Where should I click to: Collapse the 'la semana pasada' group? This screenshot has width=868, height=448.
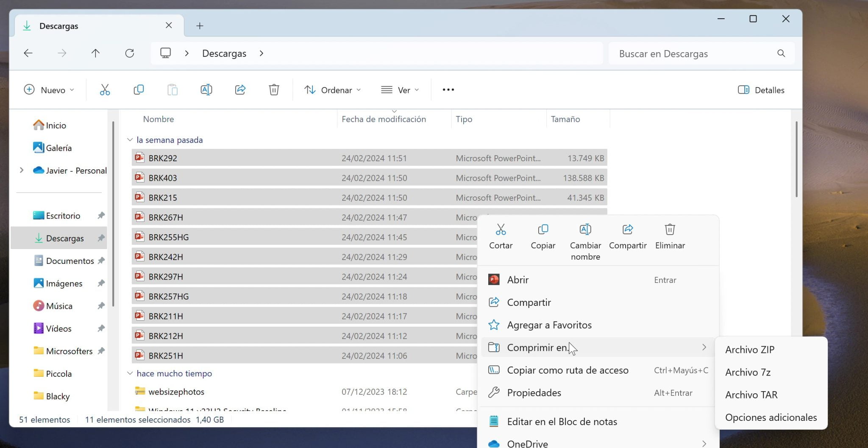tap(130, 140)
